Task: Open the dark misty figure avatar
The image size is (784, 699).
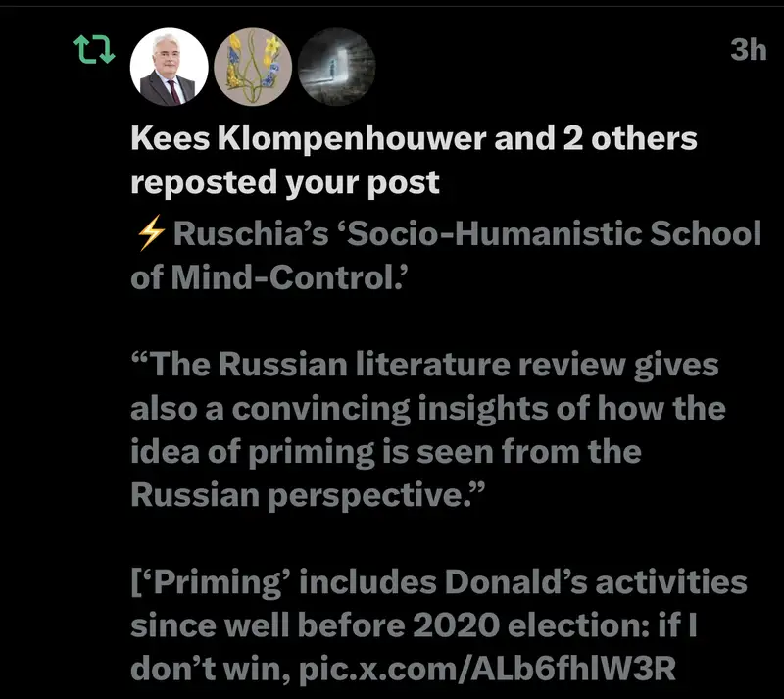Action: [336, 67]
